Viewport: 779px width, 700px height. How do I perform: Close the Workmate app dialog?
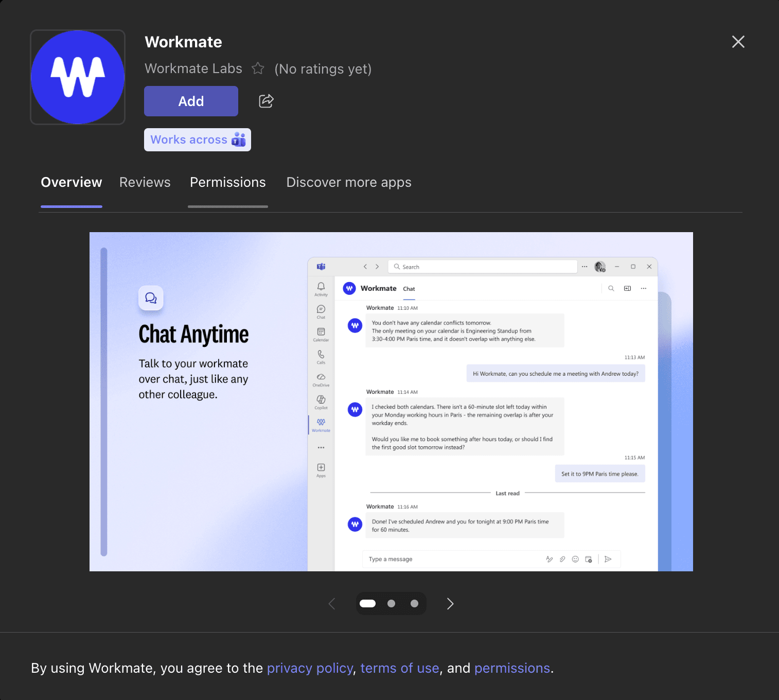click(x=738, y=42)
